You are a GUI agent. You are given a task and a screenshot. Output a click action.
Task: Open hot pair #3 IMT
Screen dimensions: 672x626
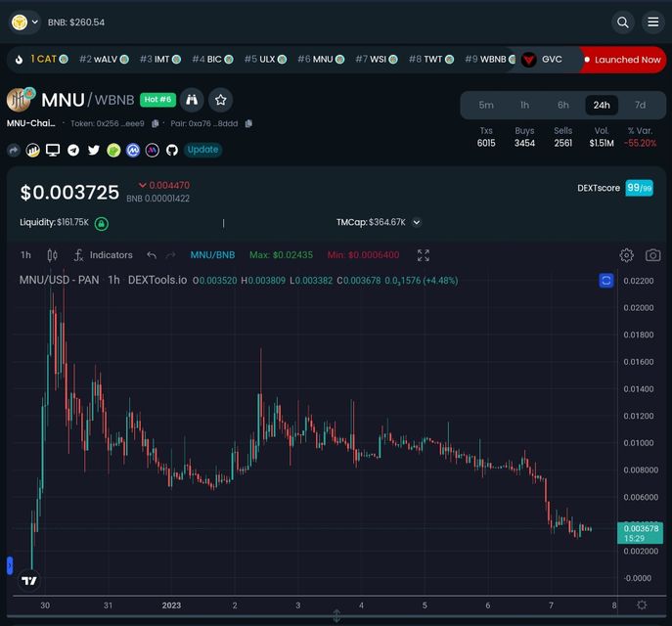coord(159,59)
